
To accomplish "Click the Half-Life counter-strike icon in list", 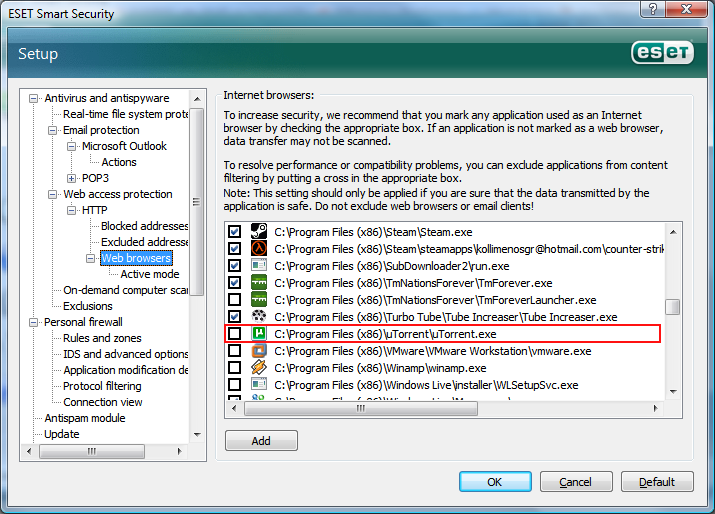I will pyautogui.click(x=259, y=249).
